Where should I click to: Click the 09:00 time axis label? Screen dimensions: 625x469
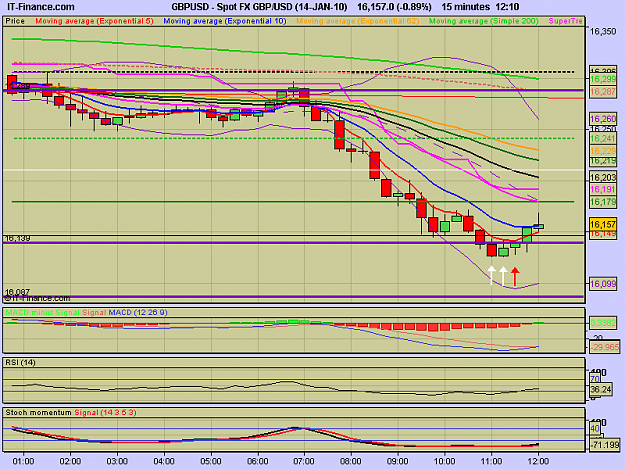(398, 461)
